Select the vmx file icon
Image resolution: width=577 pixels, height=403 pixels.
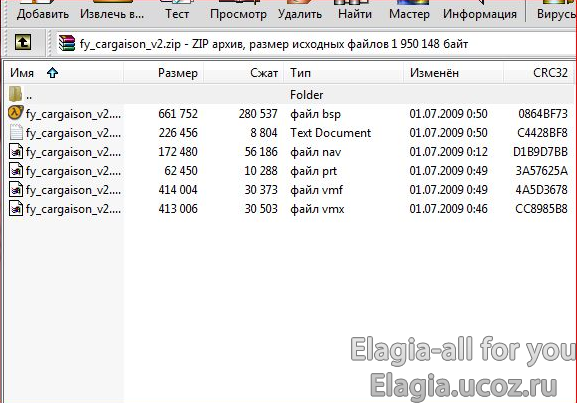16,209
